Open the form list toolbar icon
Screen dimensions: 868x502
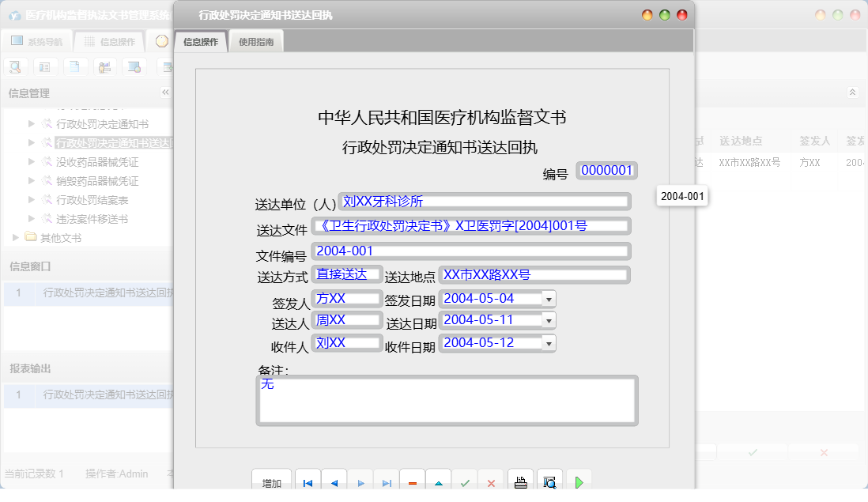(x=45, y=66)
